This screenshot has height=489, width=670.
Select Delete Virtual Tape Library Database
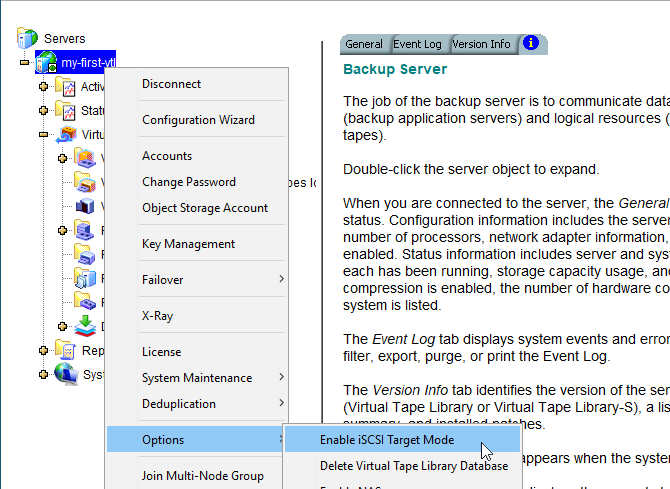402,465
